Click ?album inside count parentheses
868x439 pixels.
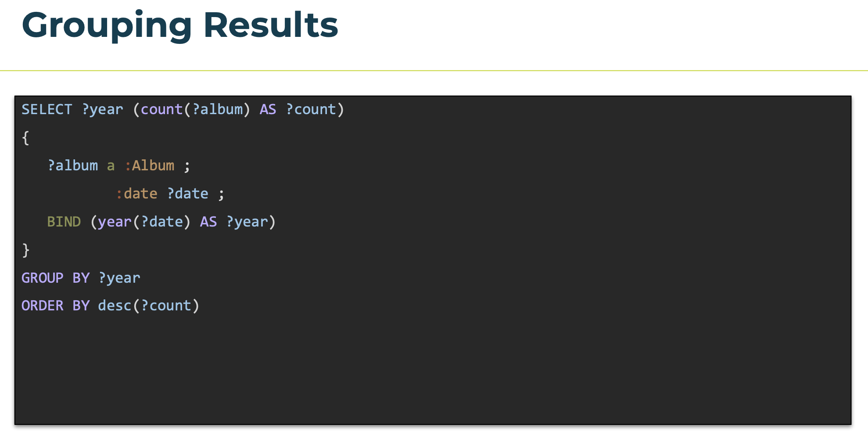click(218, 109)
